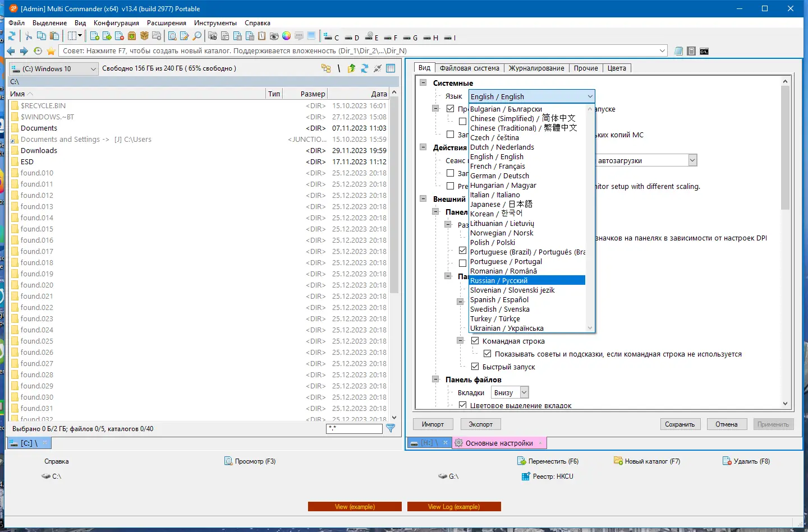Collapse the Панель файлов group
The height and width of the screenshot is (532, 808).
pos(435,380)
